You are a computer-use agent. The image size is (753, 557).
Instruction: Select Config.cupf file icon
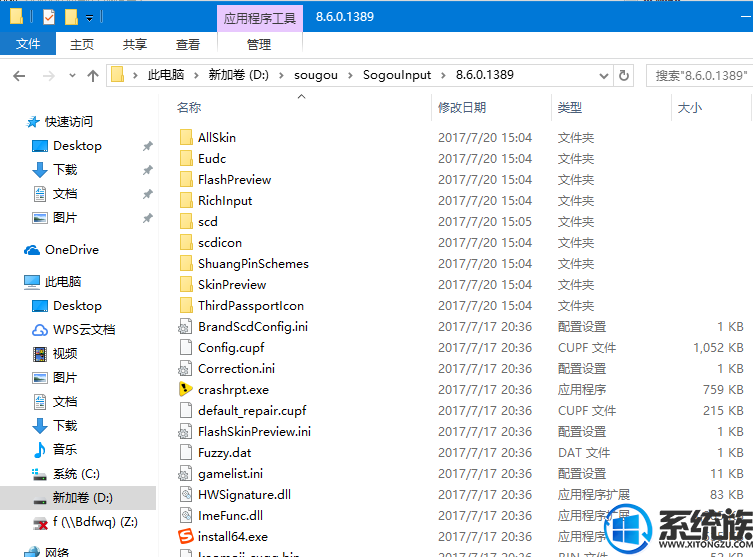click(x=185, y=348)
